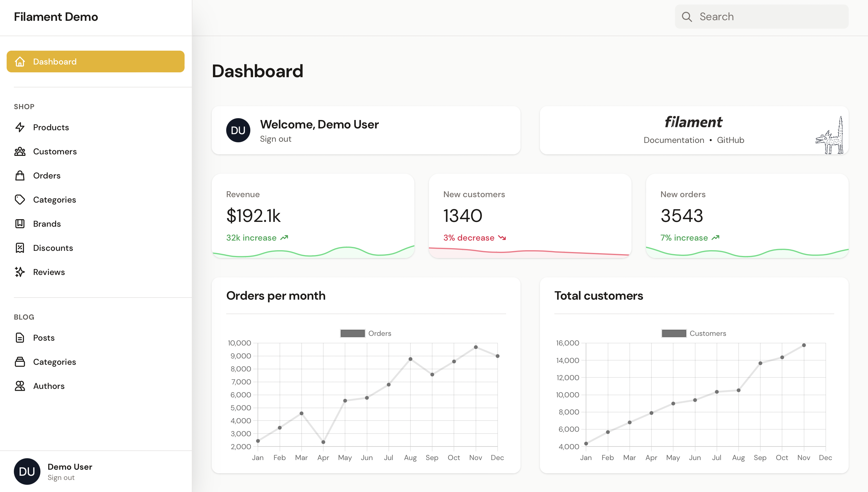Screen dimensions: 868x492
Task: Click the Sign out link in the welcome card
Action: click(x=275, y=139)
